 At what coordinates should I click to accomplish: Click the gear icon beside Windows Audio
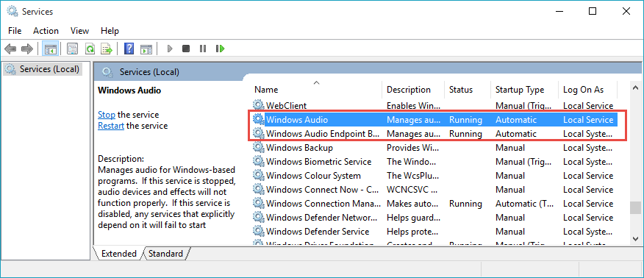(258, 119)
